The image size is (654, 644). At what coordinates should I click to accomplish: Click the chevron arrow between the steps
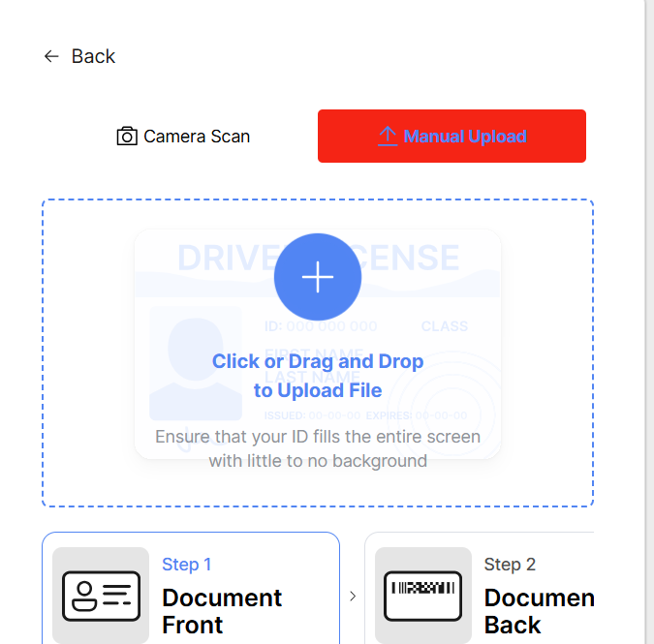click(x=353, y=597)
